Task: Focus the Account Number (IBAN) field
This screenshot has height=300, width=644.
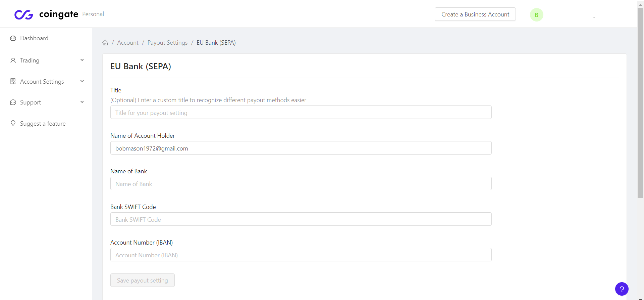Action: pos(301,255)
